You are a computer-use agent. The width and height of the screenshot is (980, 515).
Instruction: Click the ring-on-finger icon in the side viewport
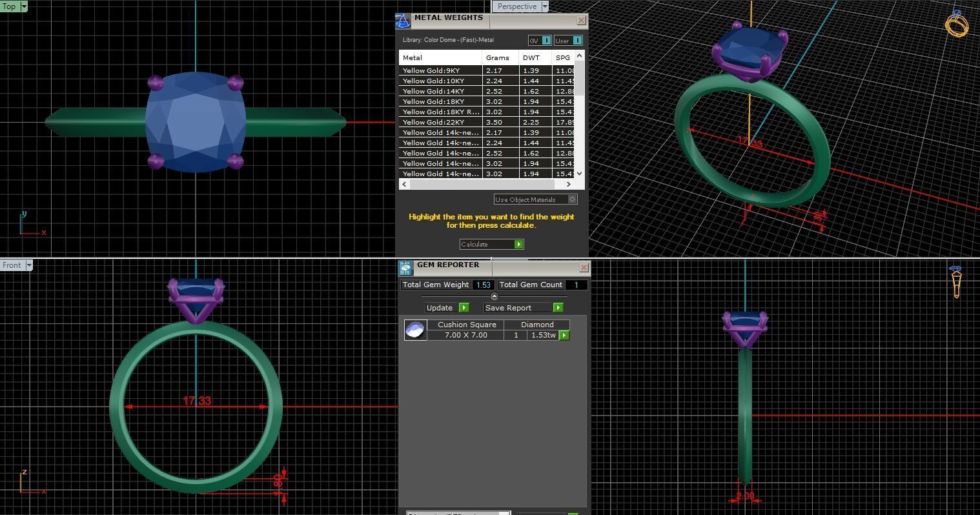pyautogui.click(x=956, y=281)
